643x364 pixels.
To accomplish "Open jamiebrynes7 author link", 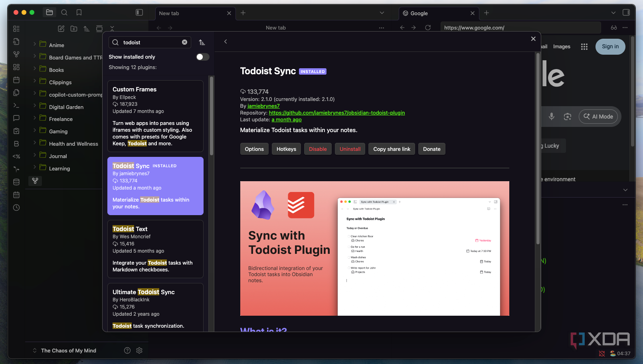I will tap(263, 106).
